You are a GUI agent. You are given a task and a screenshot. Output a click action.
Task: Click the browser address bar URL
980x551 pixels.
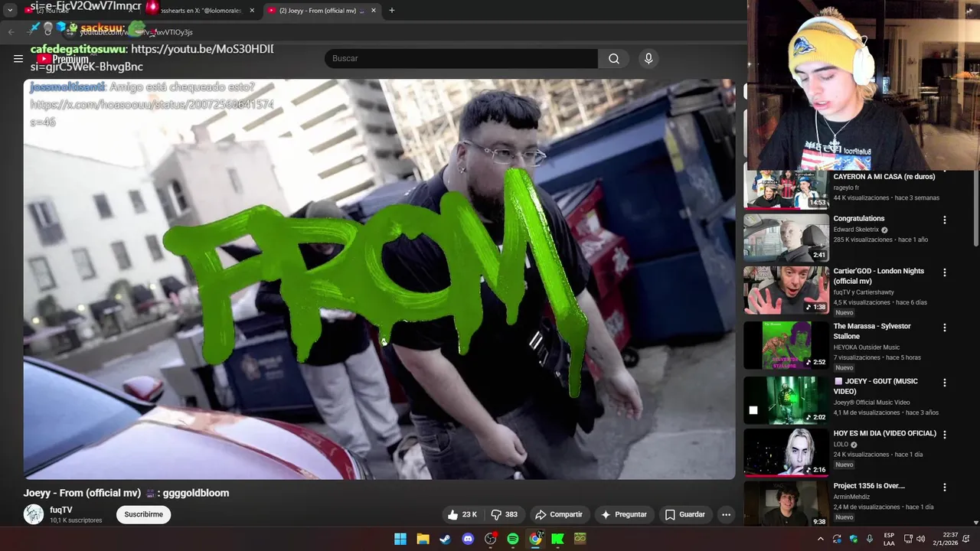click(x=136, y=32)
